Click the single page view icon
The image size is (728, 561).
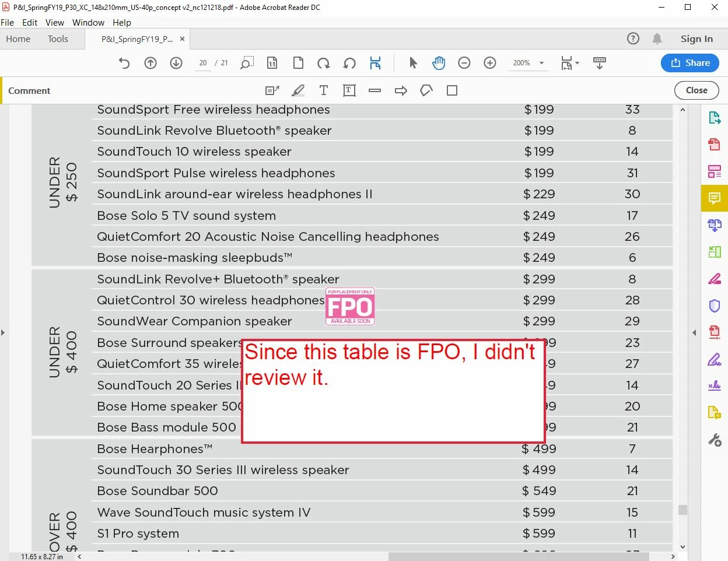(x=298, y=63)
